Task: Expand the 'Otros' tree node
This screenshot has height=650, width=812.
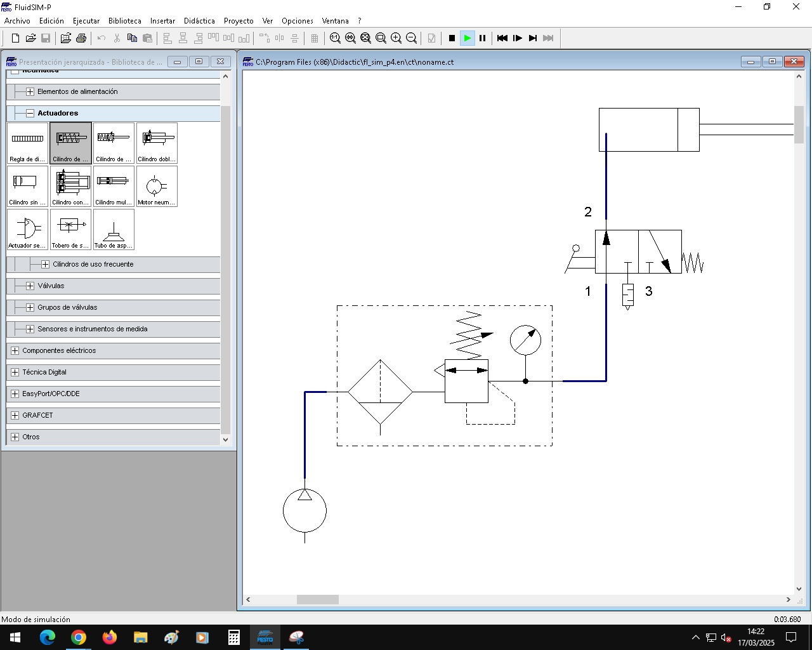Action: [15, 437]
